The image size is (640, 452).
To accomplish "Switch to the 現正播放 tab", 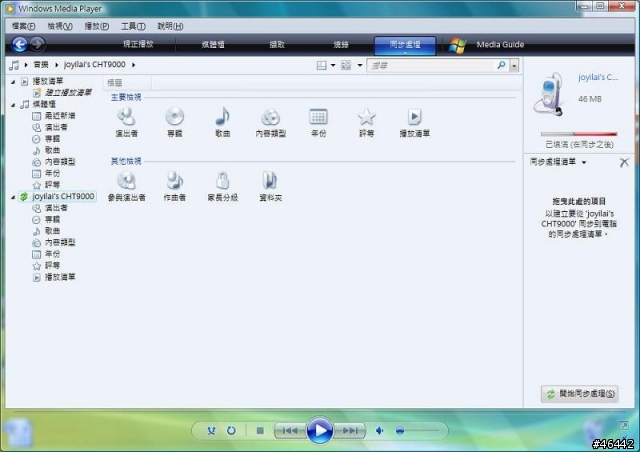I will [138, 44].
